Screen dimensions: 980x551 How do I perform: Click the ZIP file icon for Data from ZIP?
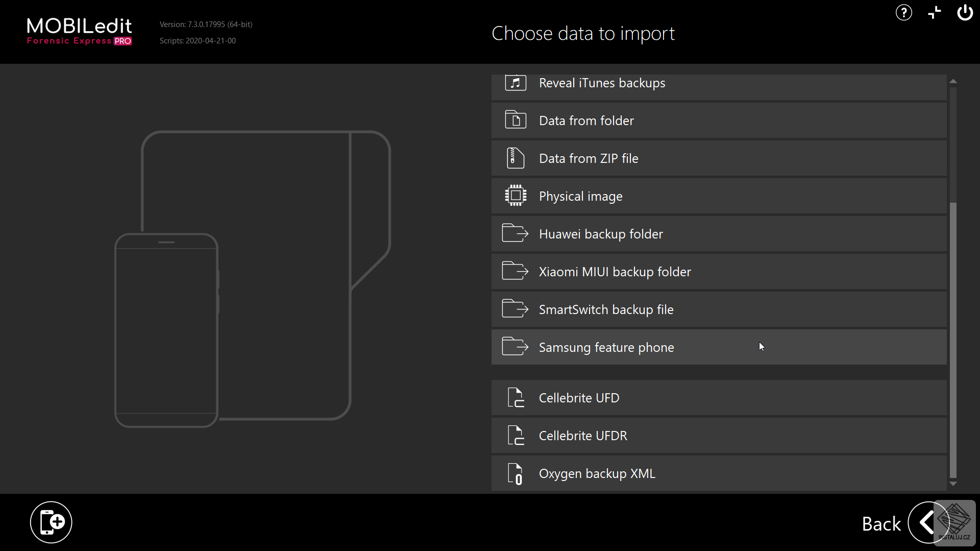coord(515,158)
